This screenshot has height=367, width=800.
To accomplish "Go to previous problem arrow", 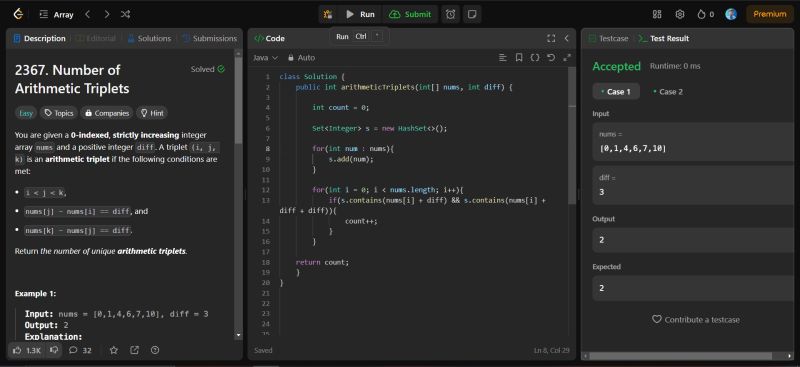I will (x=88, y=15).
